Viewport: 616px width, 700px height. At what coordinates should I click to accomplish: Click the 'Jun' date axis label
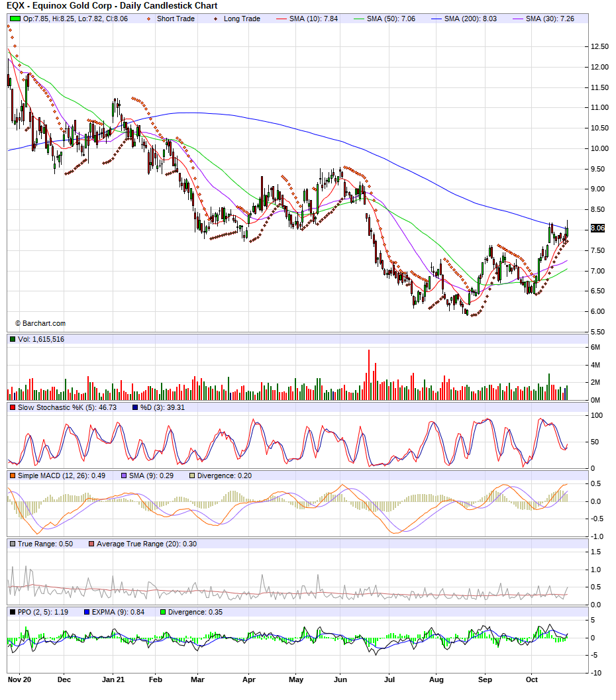point(340,680)
